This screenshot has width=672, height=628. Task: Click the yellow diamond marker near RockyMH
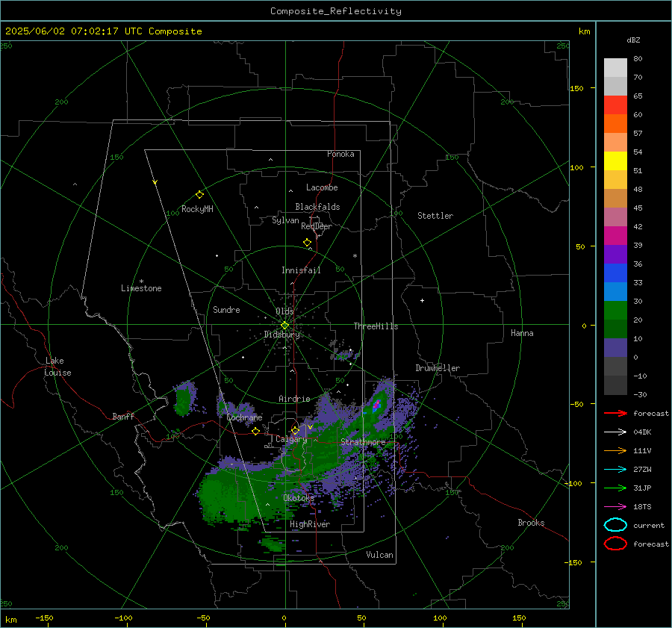pos(199,195)
